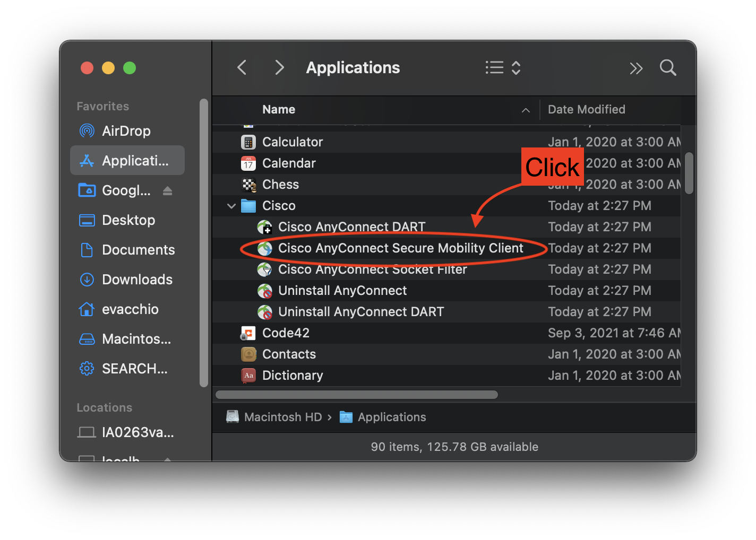Open the list view options selector
The image size is (756, 540).
click(503, 68)
